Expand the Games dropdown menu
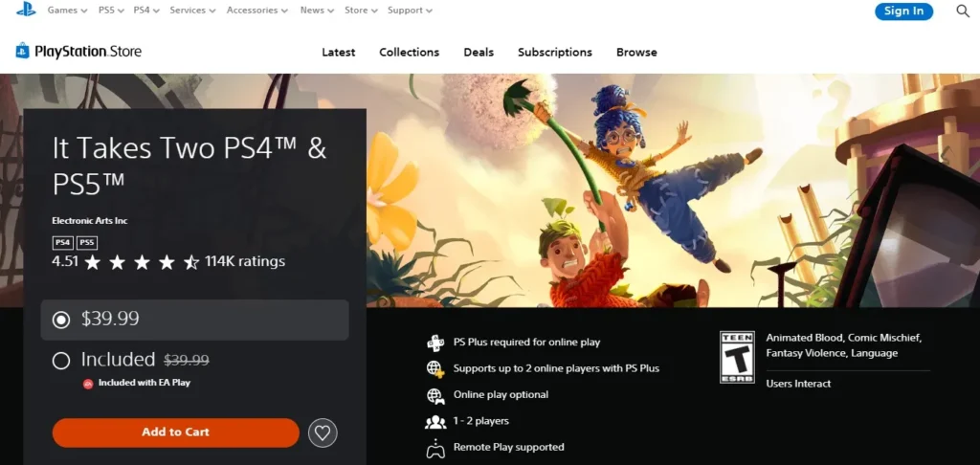This screenshot has width=980, height=465. pyautogui.click(x=67, y=11)
